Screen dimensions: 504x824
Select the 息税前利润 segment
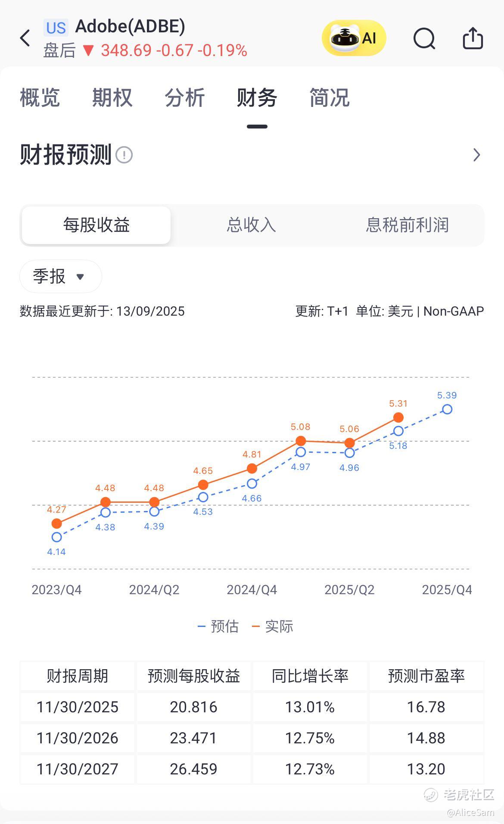point(407,225)
